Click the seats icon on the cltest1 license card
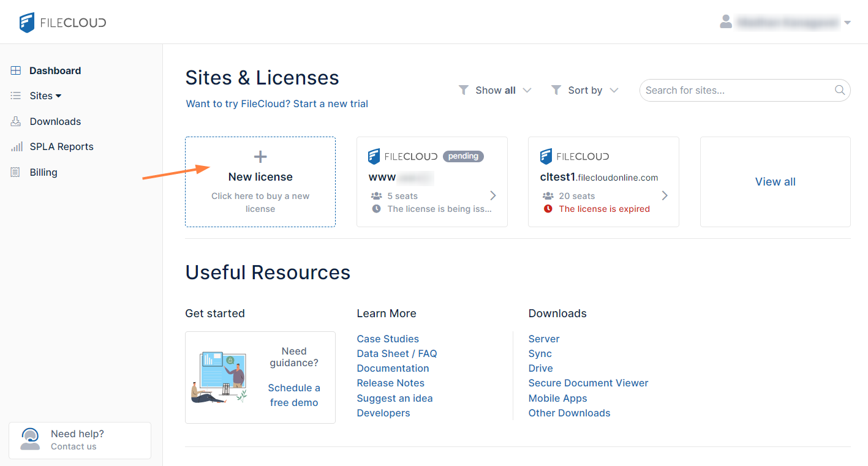This screenshot has height=466, width=868. click(x=548, y=195)
